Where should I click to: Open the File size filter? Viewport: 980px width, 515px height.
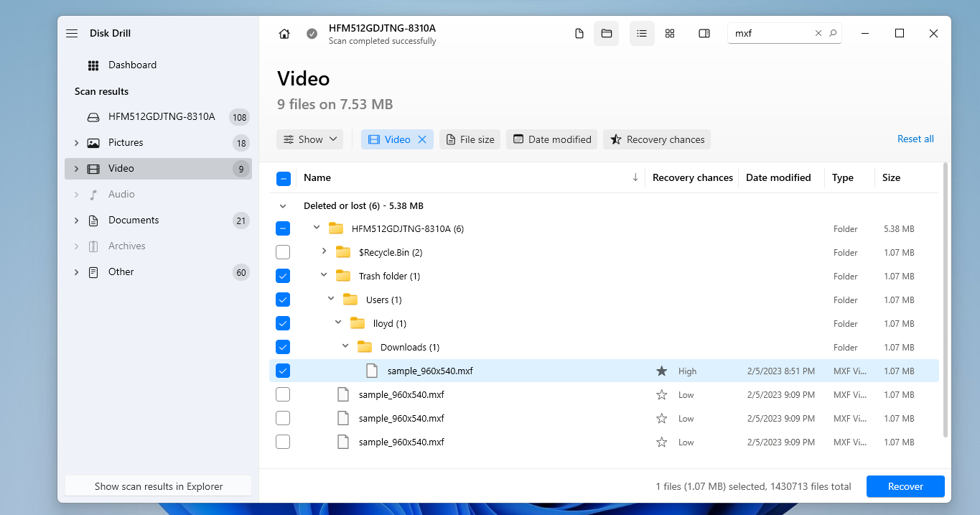point(470,139)
